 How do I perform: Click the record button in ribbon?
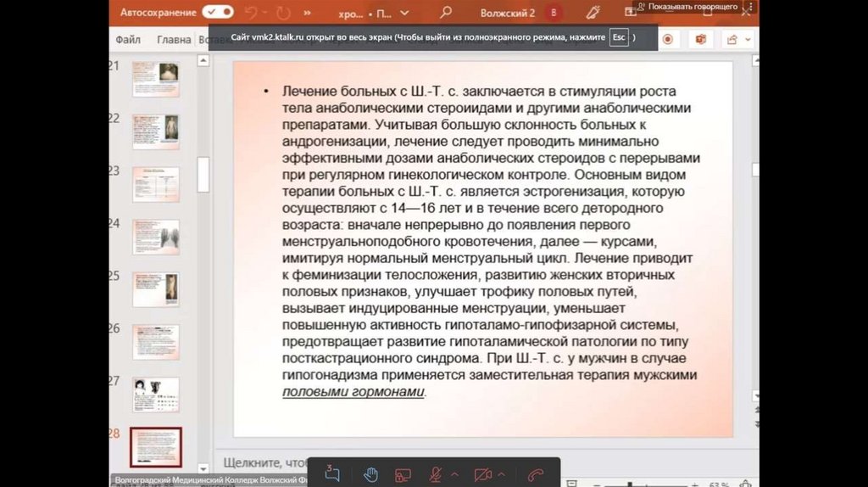click(668, 40)
